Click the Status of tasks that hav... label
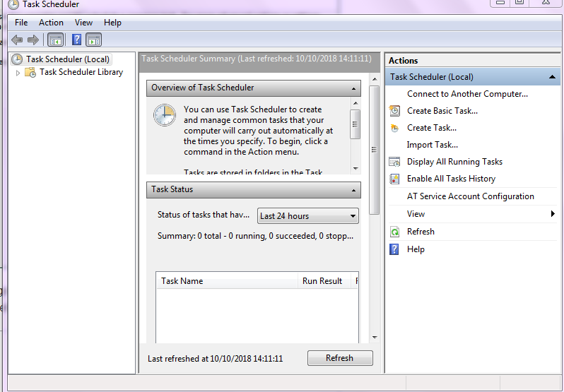564x392 pixels. click(x=204, y=215)
